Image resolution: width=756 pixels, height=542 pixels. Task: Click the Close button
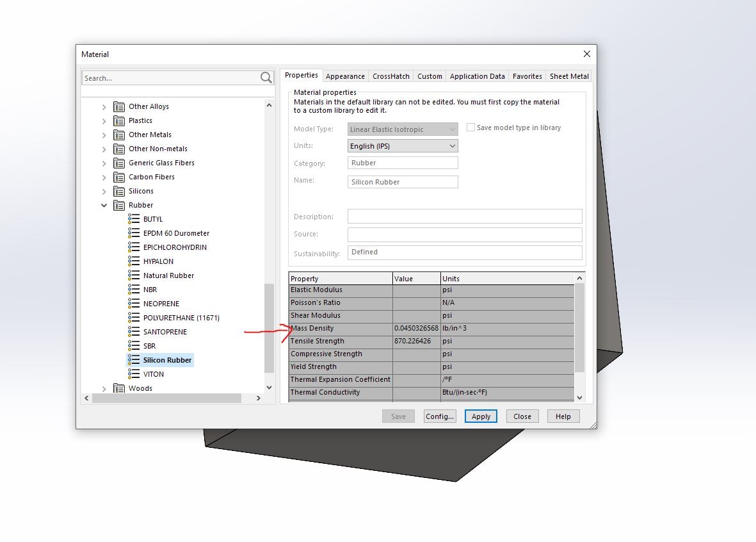[x=522, y=416]
